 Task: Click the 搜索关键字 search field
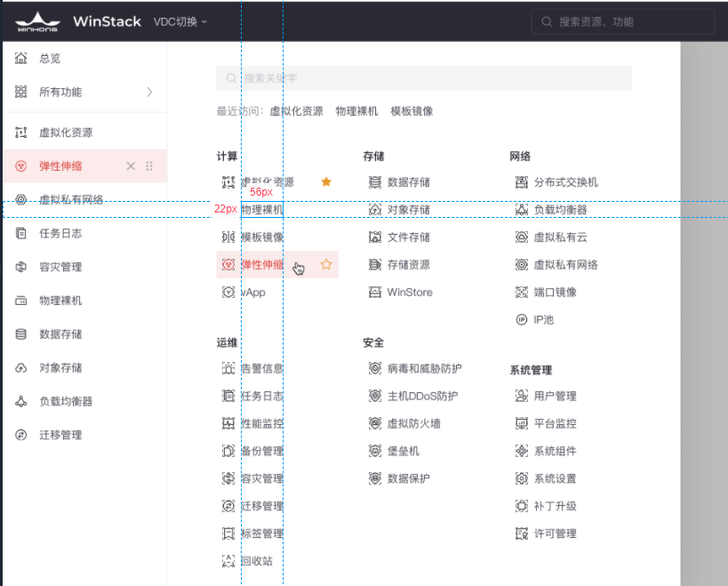424,78
